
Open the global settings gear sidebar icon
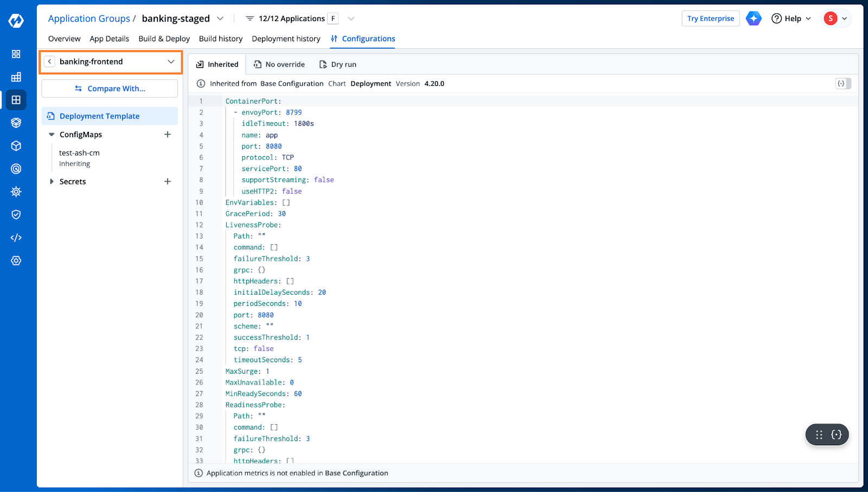16,260
